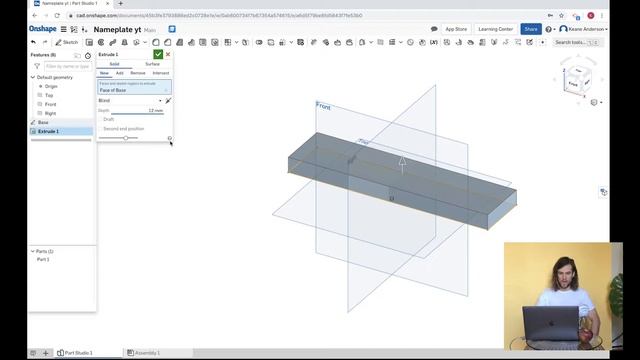
Task: Switch to the Solid tab
Action: coord(114,64)
